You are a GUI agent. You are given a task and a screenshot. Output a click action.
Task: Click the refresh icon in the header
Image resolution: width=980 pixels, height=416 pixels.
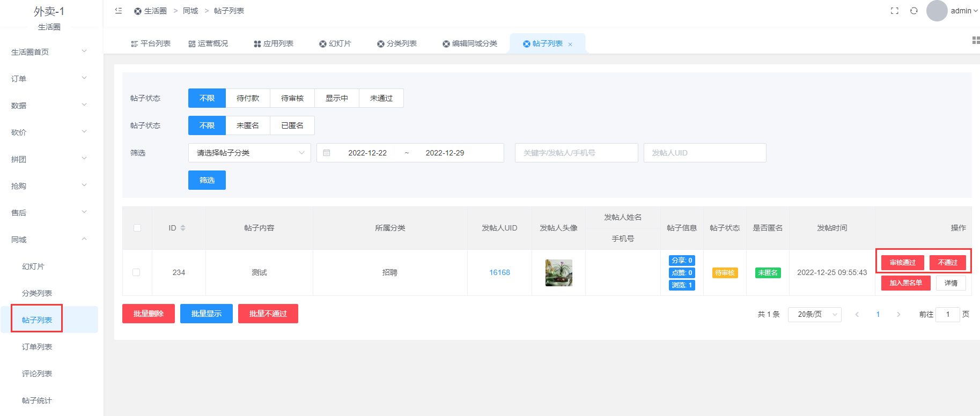coord(914,11)
